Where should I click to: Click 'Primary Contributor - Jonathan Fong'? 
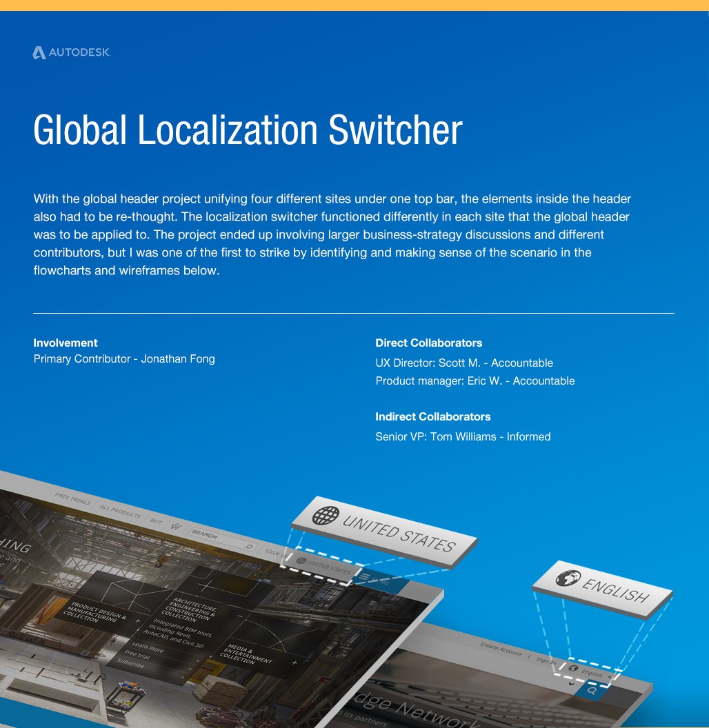click(124, 359)
